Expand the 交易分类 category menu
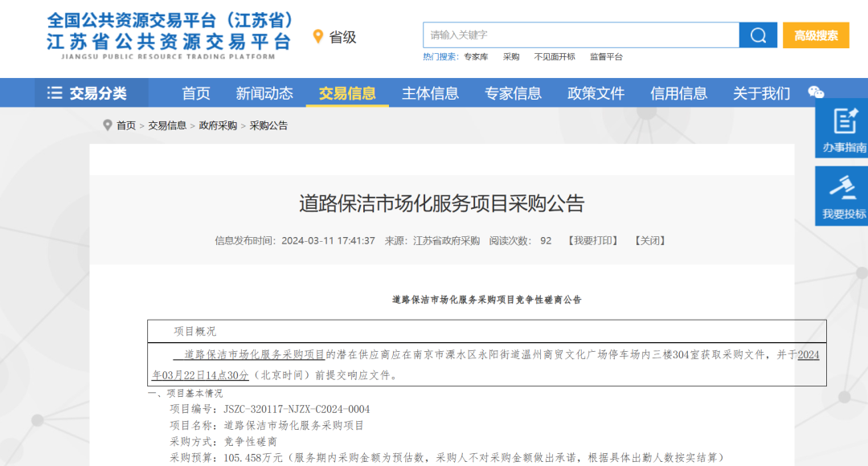The image size is (868, 466). [x=92, y=93]
